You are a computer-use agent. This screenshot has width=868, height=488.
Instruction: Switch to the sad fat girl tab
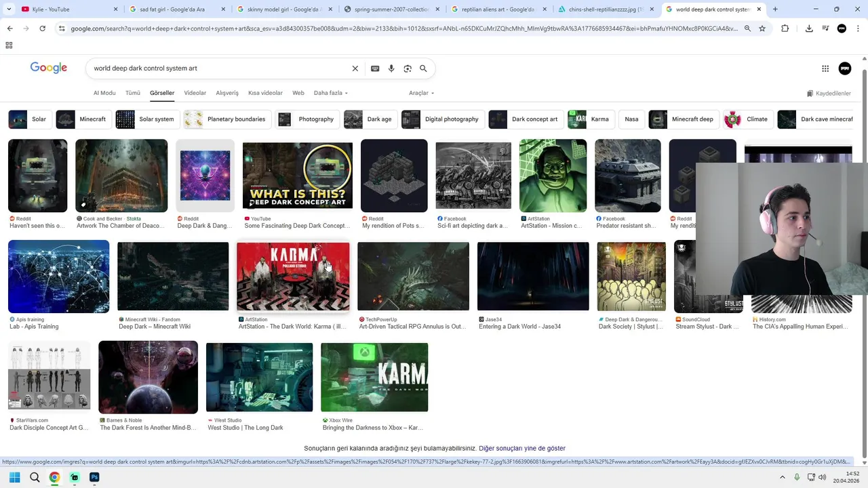[176, 9]
